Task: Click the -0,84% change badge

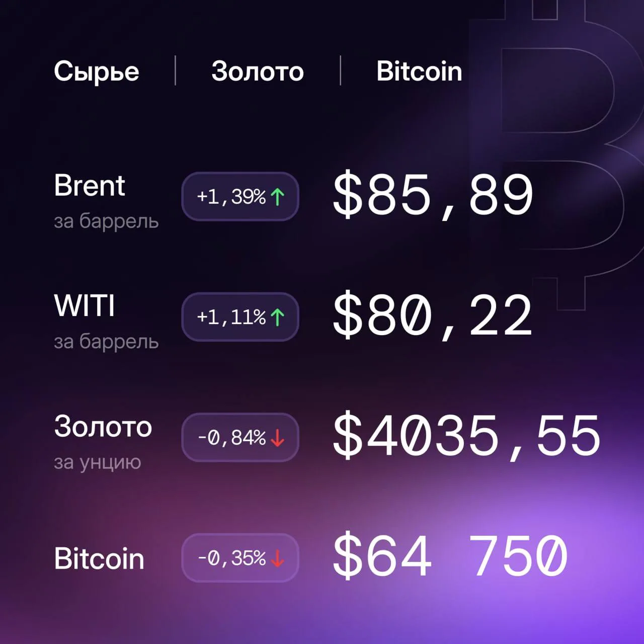Action: (x=240, y=438)
